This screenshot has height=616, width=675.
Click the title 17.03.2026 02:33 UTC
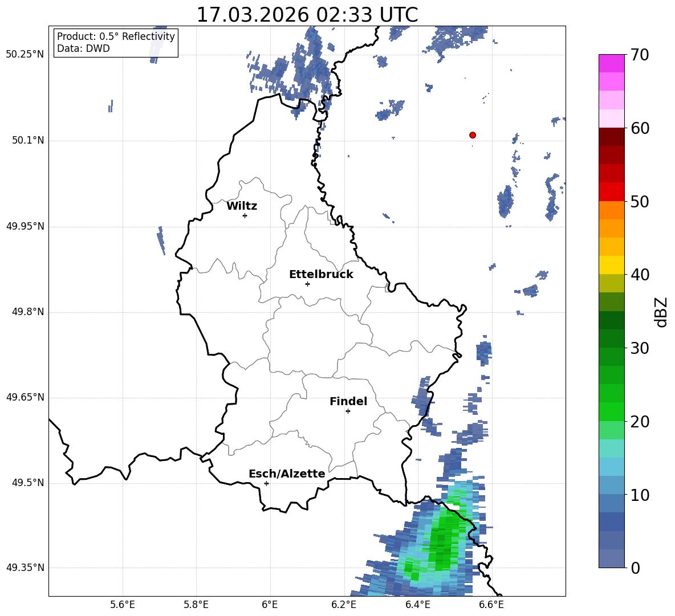[x=307, y=15]
